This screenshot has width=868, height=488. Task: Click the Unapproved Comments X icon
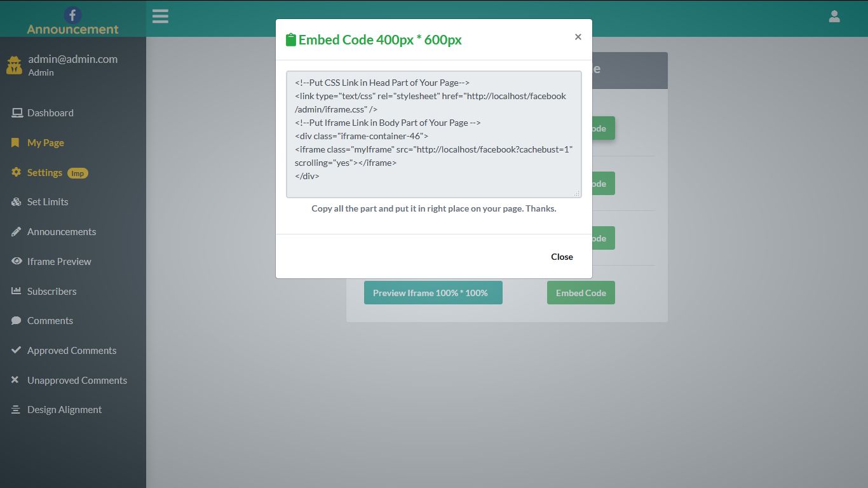point(16,380)
